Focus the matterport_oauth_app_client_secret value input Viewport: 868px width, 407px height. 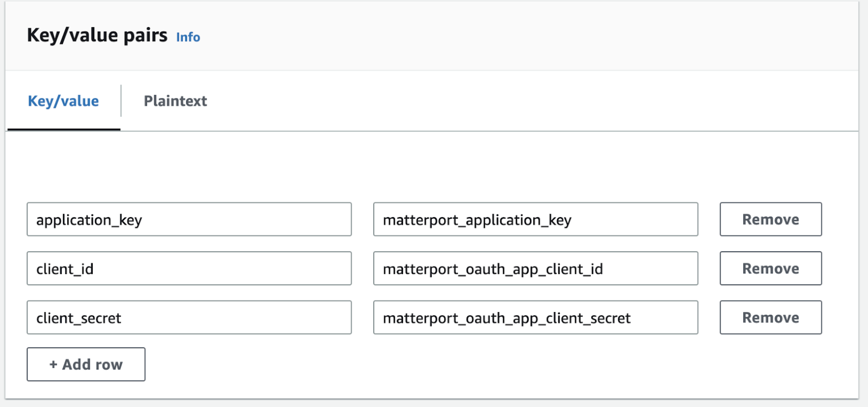(535, 317)
